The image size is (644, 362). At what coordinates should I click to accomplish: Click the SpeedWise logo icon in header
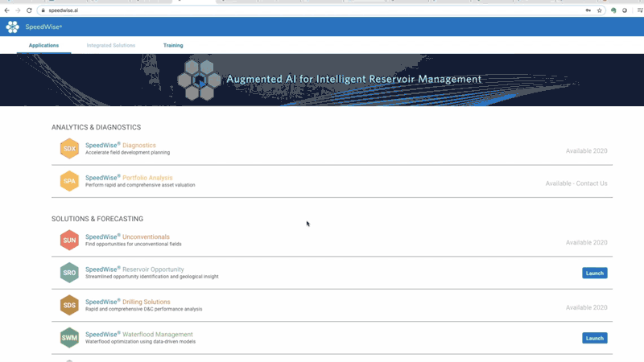[12, 27]
